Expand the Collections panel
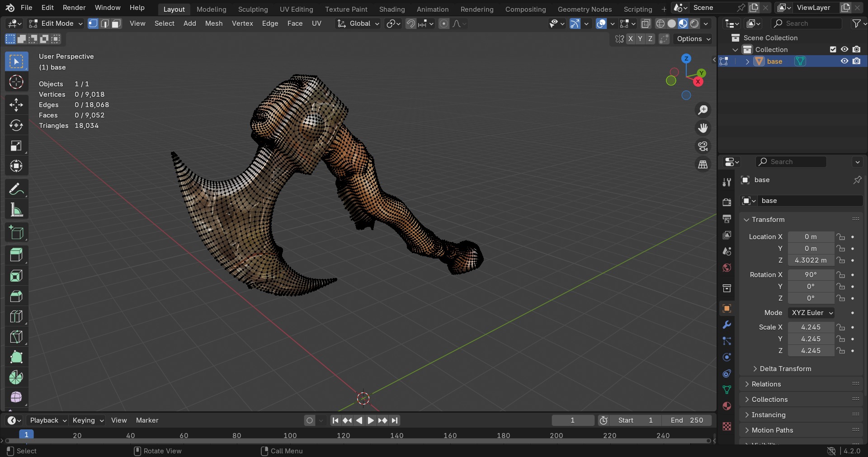The image size is (868, 457). (x=769, y=400)
